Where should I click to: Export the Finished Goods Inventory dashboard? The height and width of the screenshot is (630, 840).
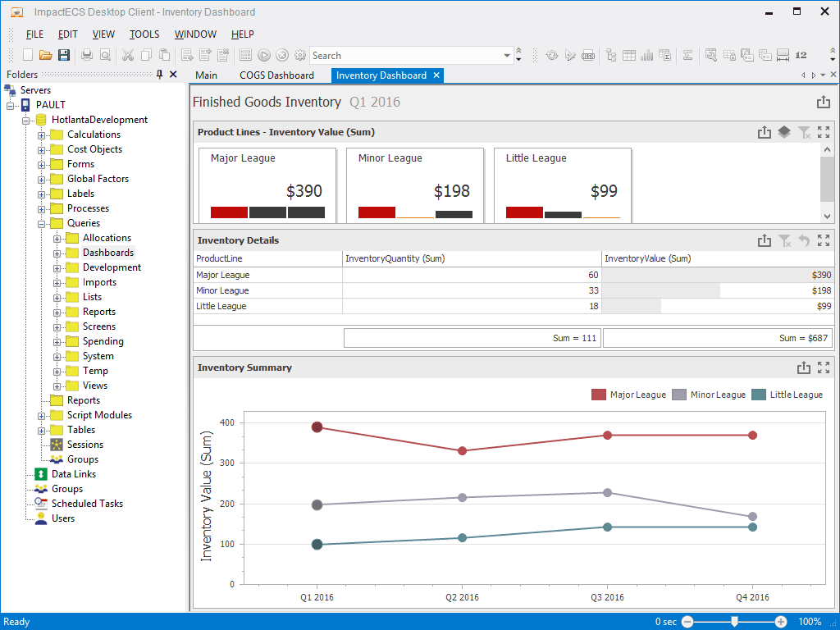point(824,102)
